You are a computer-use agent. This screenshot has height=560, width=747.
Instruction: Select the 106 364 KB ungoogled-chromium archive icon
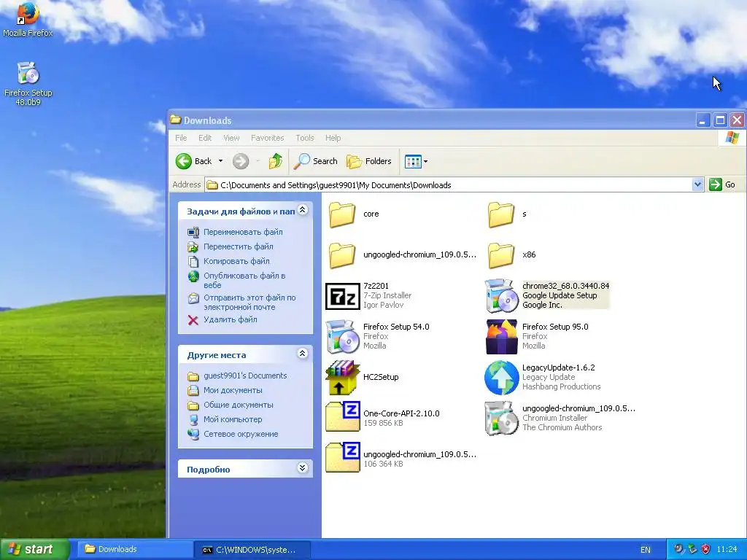[343, 457]
